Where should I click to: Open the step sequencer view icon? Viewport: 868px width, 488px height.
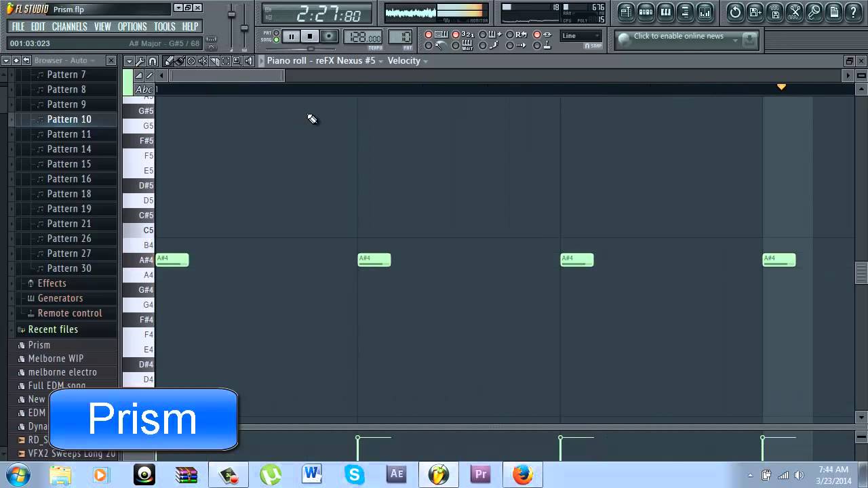[646, 12]
